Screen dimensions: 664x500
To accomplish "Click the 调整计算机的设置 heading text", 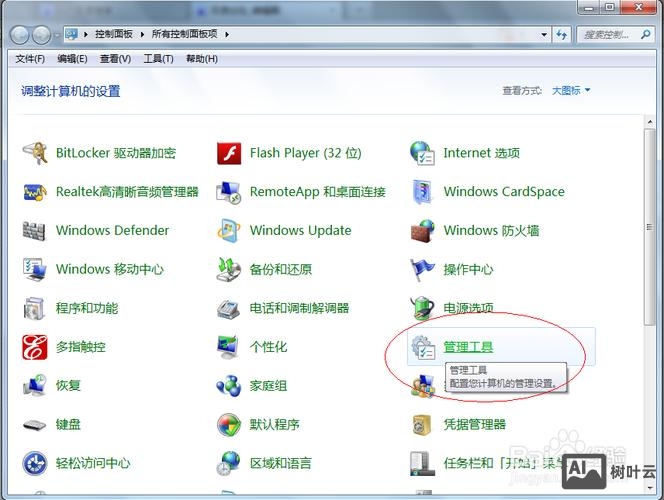I will click(x=71, y=91).
